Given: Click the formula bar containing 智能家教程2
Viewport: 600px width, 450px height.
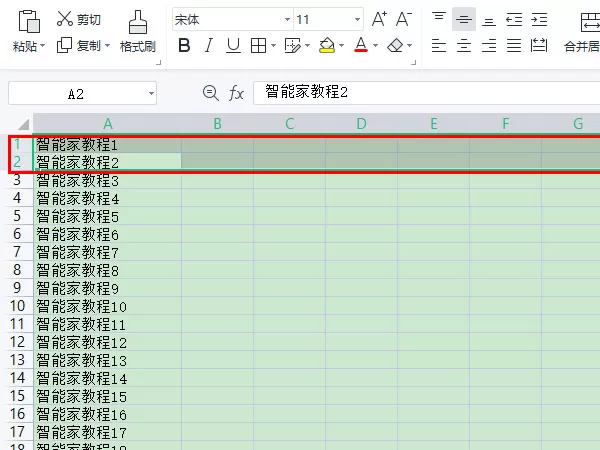Looking at the screenshot, I should [426, 93].
